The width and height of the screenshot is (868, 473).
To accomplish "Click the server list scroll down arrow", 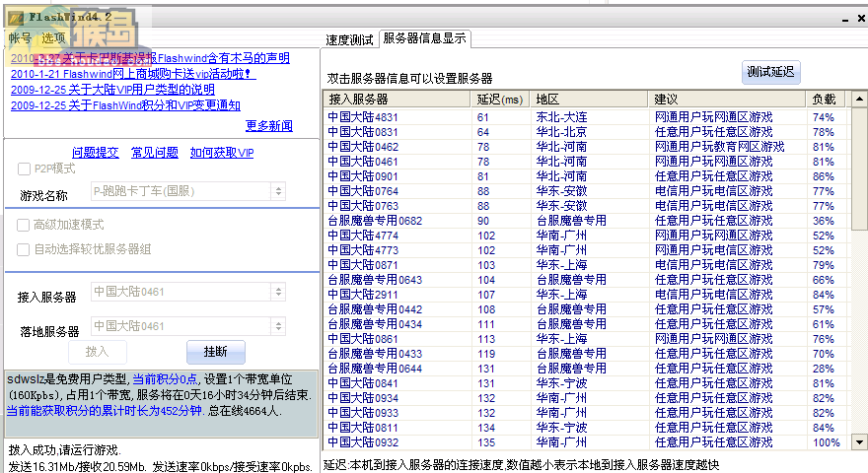I will point(859,442).
